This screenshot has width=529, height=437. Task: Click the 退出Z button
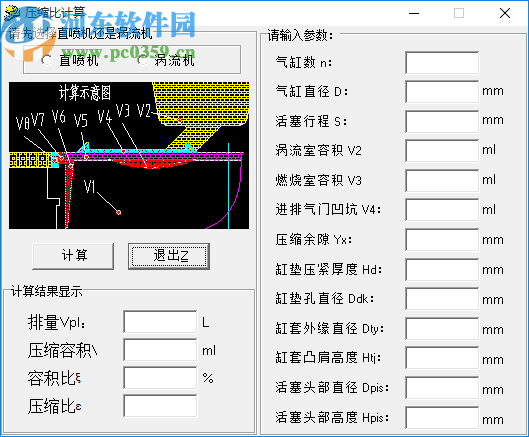[x=169, y=256]
